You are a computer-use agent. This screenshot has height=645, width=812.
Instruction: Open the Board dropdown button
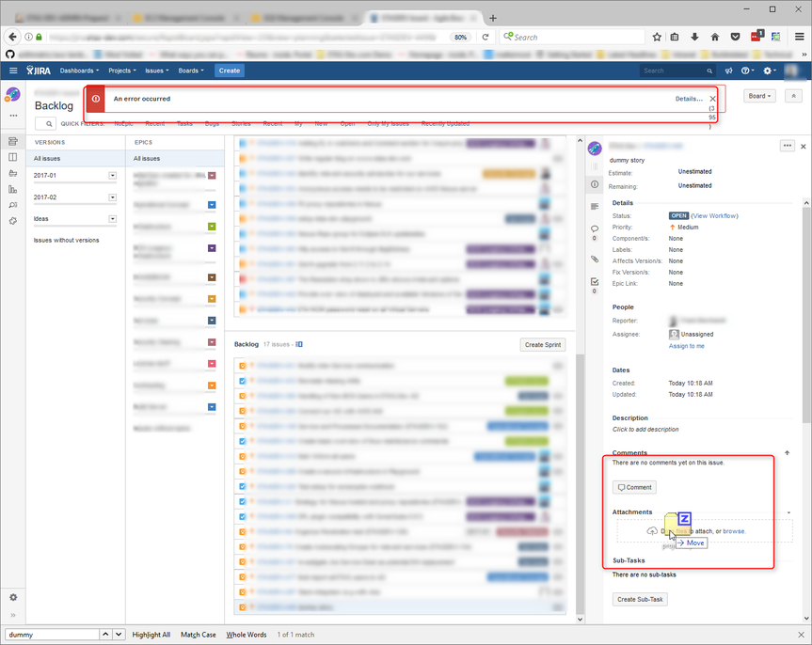759,96
